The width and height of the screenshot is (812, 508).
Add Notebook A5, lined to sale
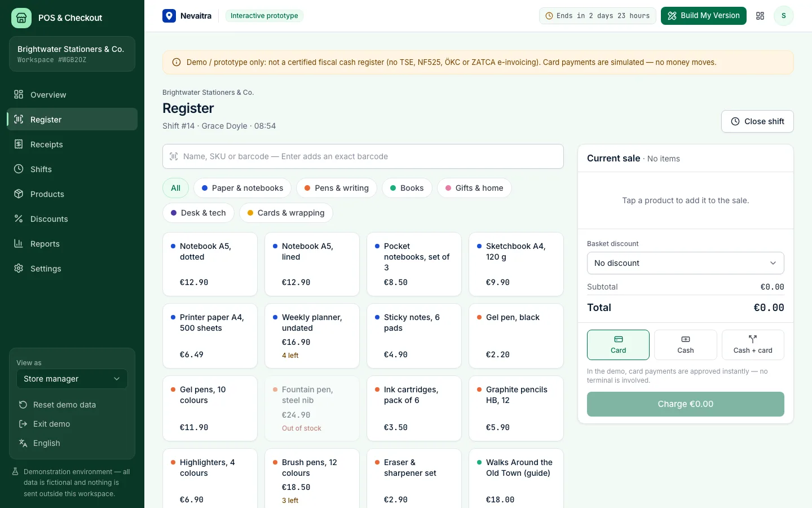click(312, 264)
